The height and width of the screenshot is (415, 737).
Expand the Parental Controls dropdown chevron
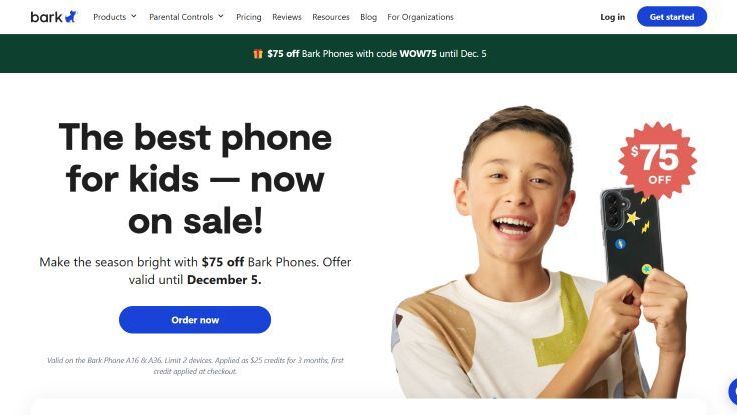(221, 16)
